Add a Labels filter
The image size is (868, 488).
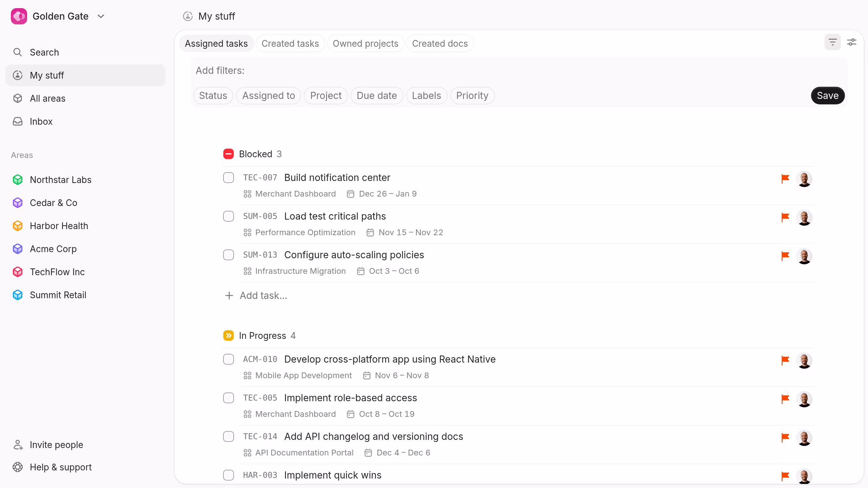point(427,96)
